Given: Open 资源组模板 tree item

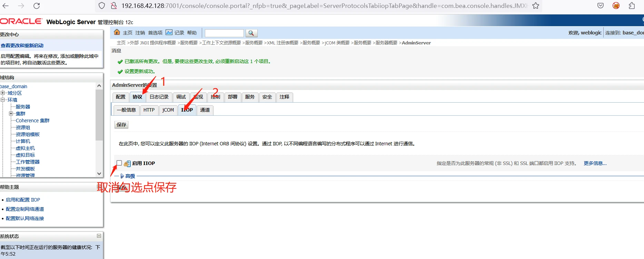Looking at the screenshot, I should 28,134.
